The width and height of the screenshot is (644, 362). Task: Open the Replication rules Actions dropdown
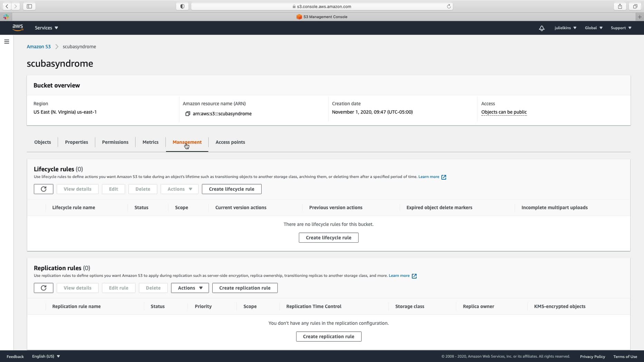[190, 288]
